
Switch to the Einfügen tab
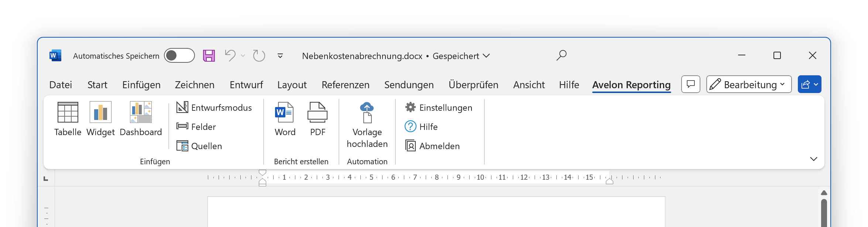(141, 85)
